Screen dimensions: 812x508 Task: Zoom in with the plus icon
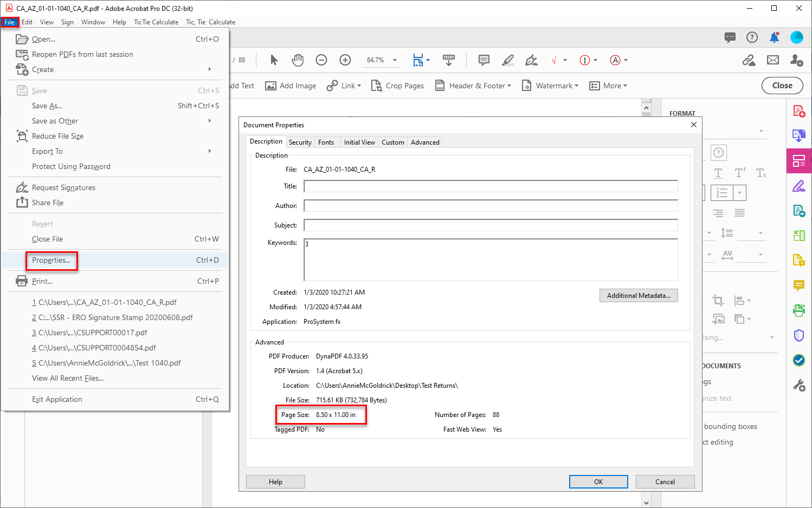pos(345,60)
